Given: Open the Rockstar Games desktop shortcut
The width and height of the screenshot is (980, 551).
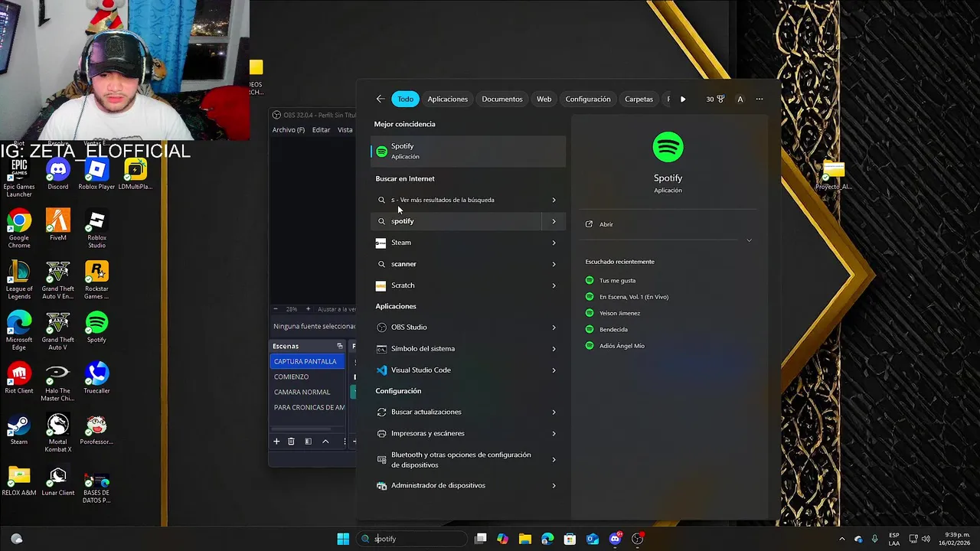Looking at the screenshot, I should pos(96,280).
